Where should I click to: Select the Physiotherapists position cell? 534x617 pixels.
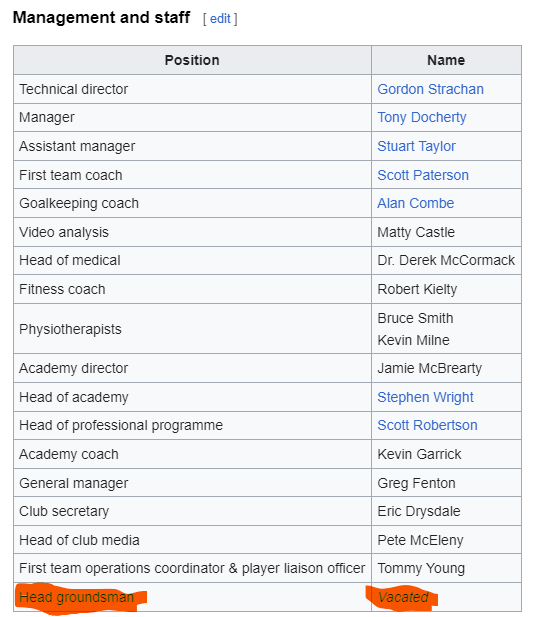(192, 329)
